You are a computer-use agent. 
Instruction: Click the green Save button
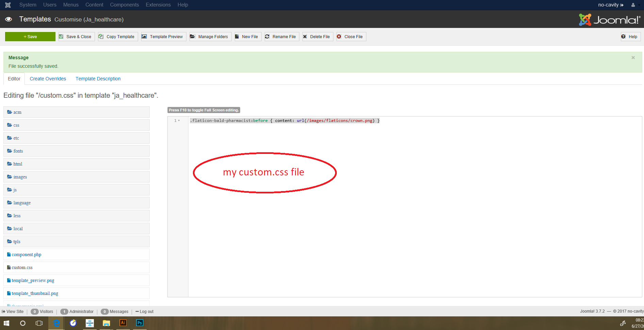(x=30, y=37)
